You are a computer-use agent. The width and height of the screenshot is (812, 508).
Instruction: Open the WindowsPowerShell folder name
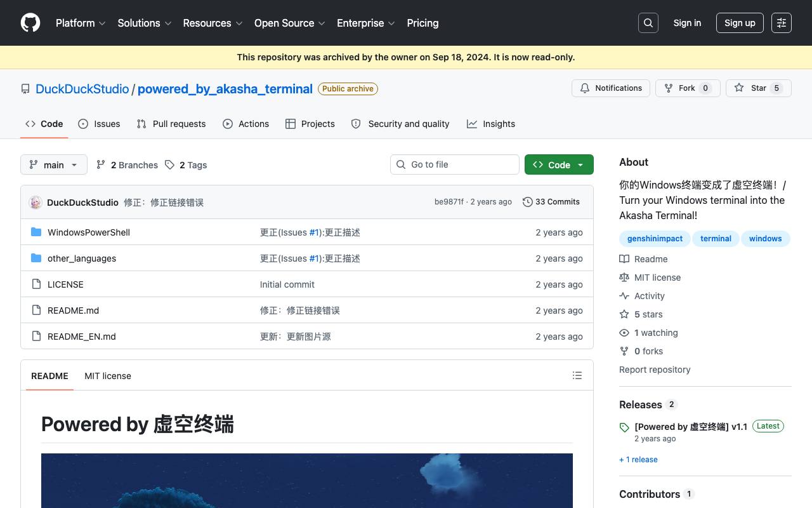89,232
